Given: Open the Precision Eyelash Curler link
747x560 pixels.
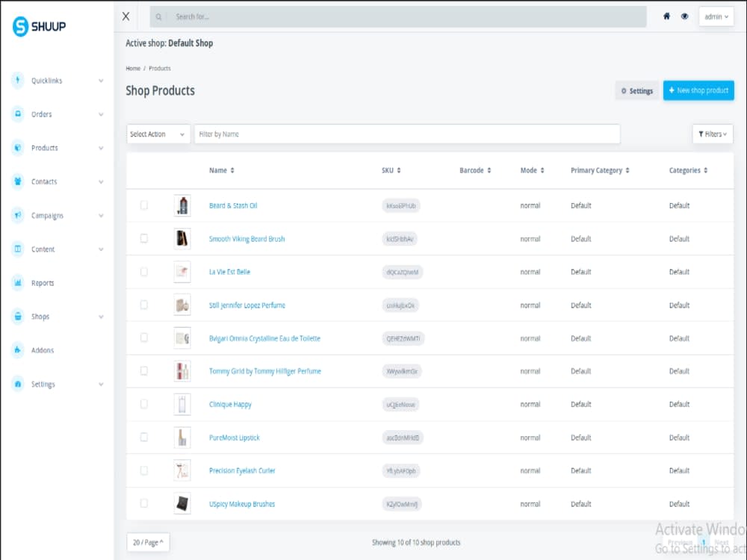Looking at the screenshot, I should point(242,470).
